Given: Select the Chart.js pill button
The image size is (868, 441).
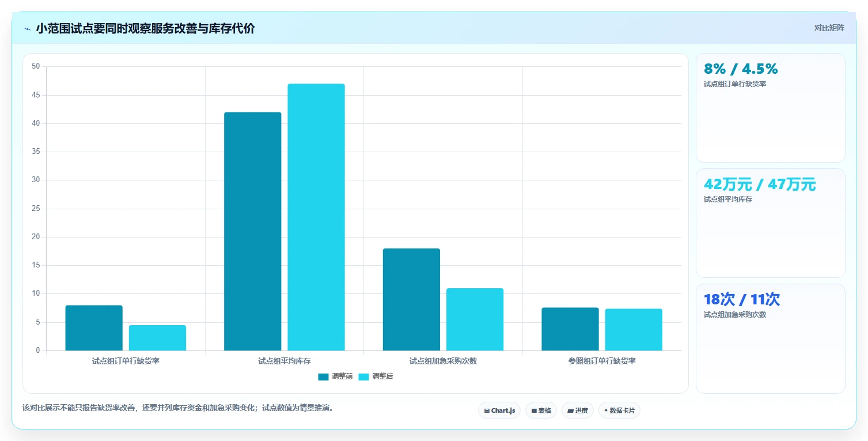Looking at the screenshot, I should (499, 410).
